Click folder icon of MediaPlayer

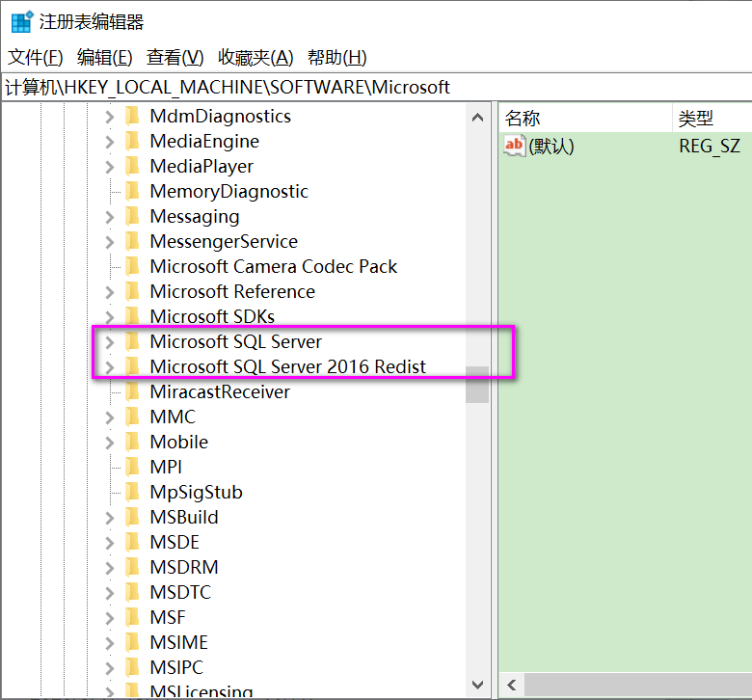click(x=132, y=166)
